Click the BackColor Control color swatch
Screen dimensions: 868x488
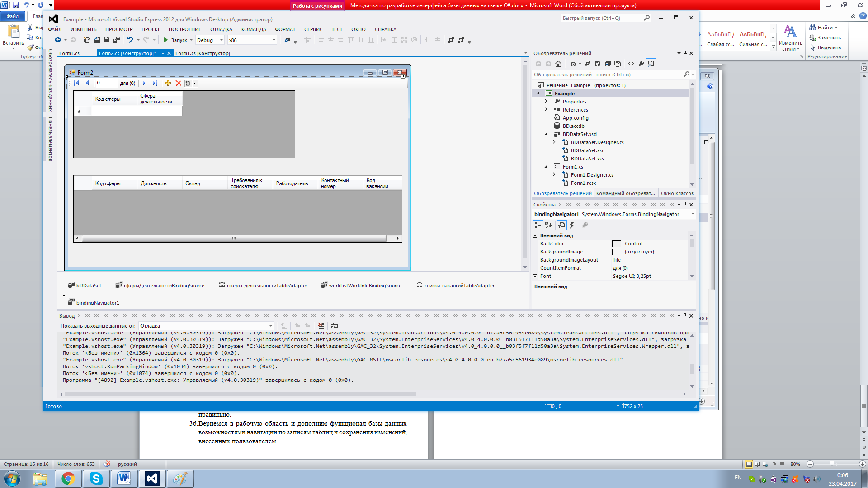pos(617,244)
